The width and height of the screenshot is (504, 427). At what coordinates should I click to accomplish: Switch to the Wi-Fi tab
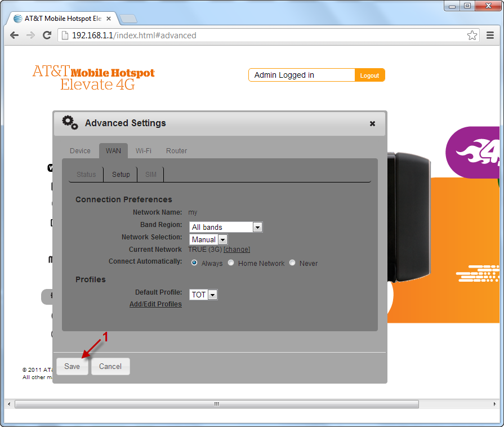click(x=144, y=151)
